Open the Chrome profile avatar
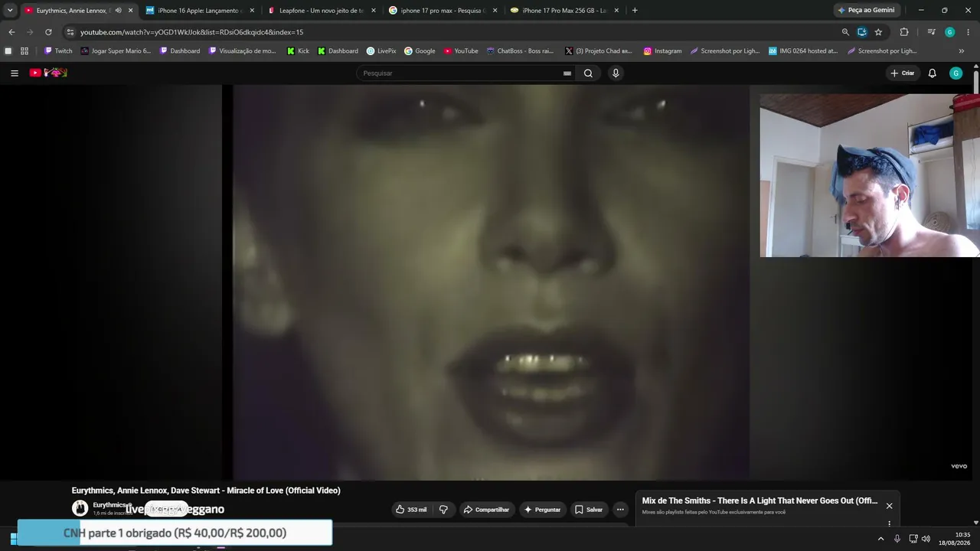Image resolution: width=980 pixels, height=551 pixels. coord(949,32)
